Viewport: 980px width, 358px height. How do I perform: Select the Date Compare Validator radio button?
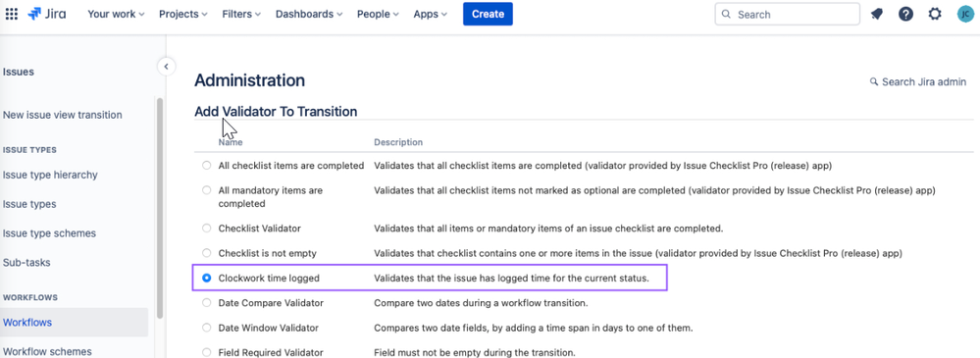pyautogui.click(x=207, y=303)
